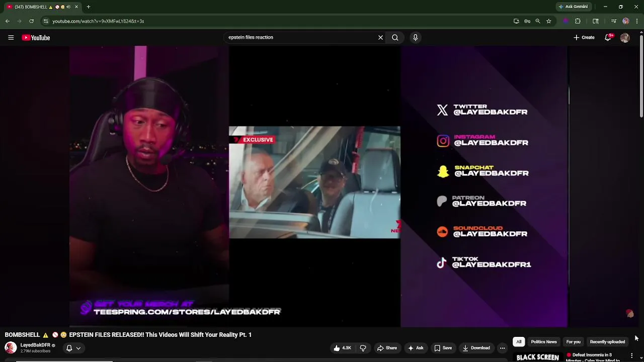Start voice search with the microphone
Viewport: 644px width, 362px height.
[x=415, y=37]
